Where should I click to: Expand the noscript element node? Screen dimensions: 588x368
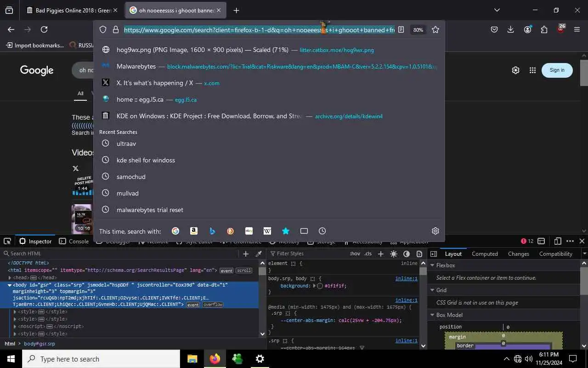click(15, 326)
